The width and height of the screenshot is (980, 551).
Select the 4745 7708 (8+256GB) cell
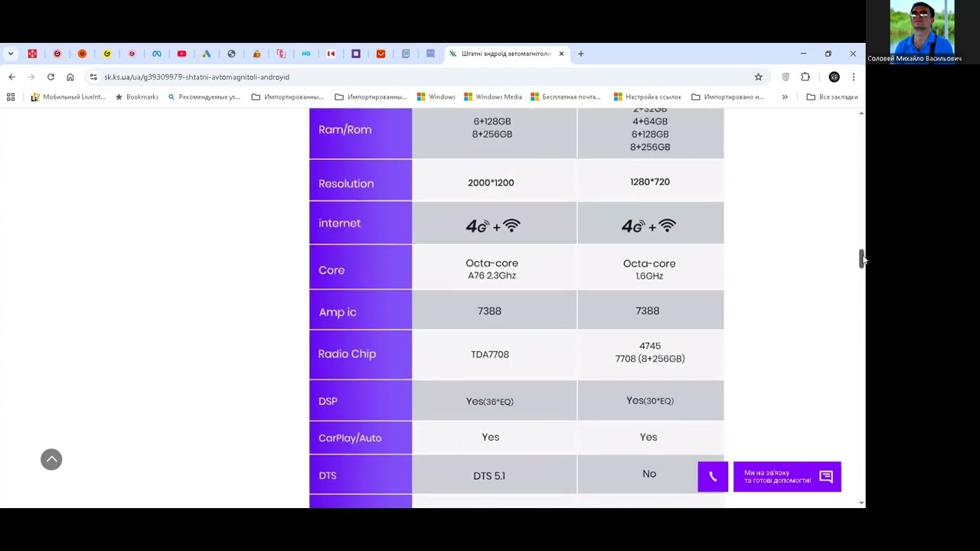click(650, 354)
